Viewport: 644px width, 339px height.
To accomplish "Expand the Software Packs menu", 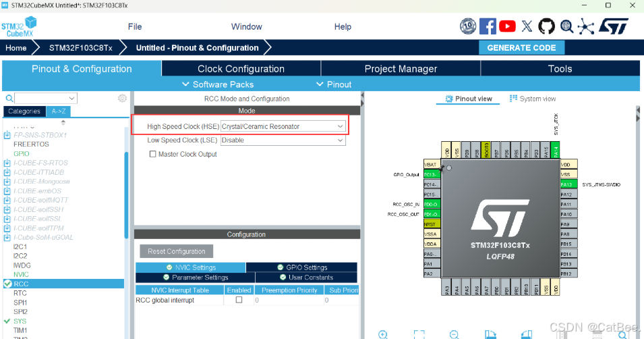I will click(x=218, y=84).
